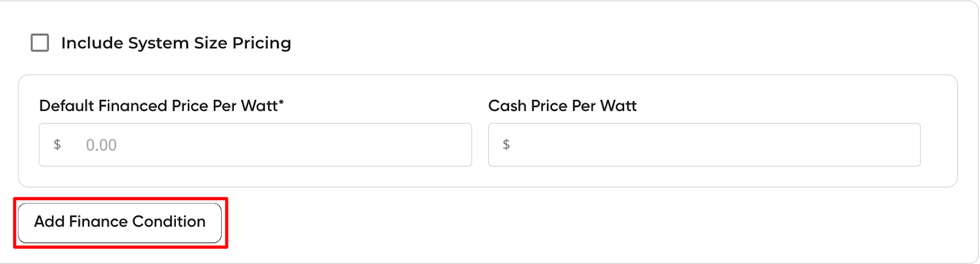Viewport: 980px width, 264px height.
Task: Click the word Watt in Cash Price label
Action: [619, 106]
